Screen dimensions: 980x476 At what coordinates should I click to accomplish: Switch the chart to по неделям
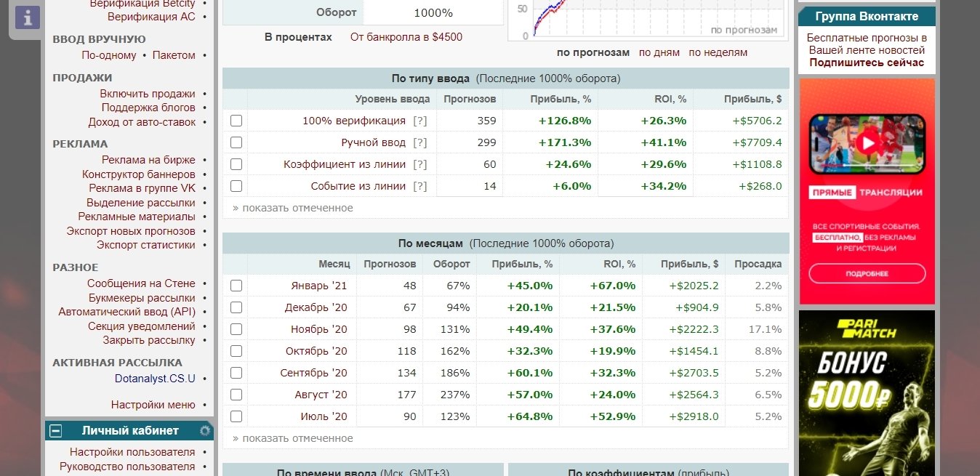pos(718,52)
